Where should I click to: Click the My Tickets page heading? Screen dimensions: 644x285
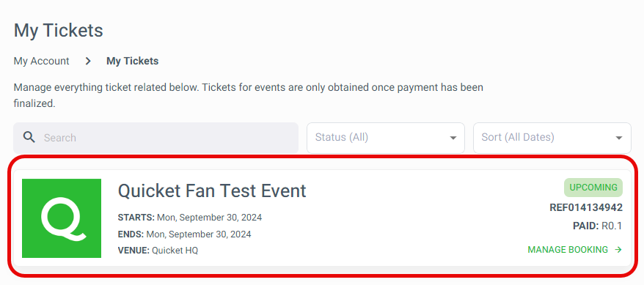[59, 31]
